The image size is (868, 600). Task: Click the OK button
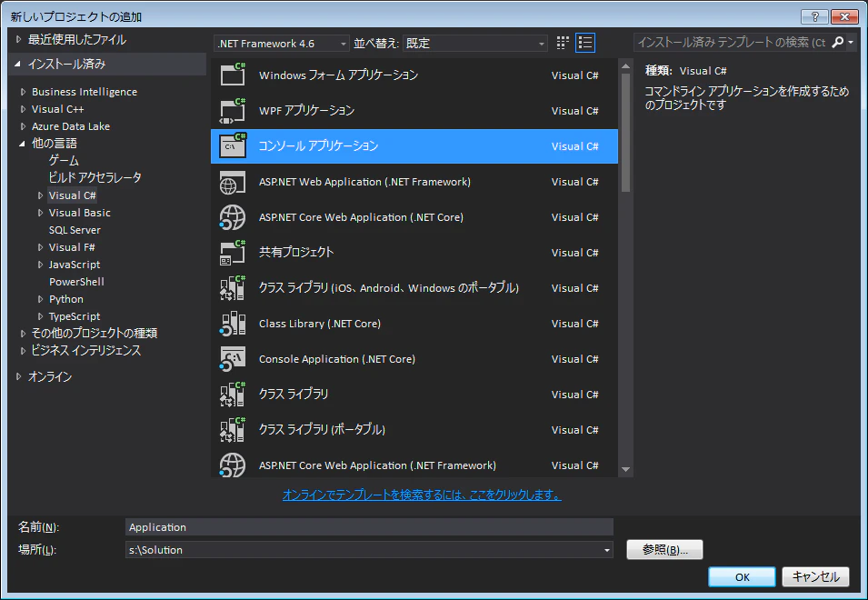click(x=742, y=577)
